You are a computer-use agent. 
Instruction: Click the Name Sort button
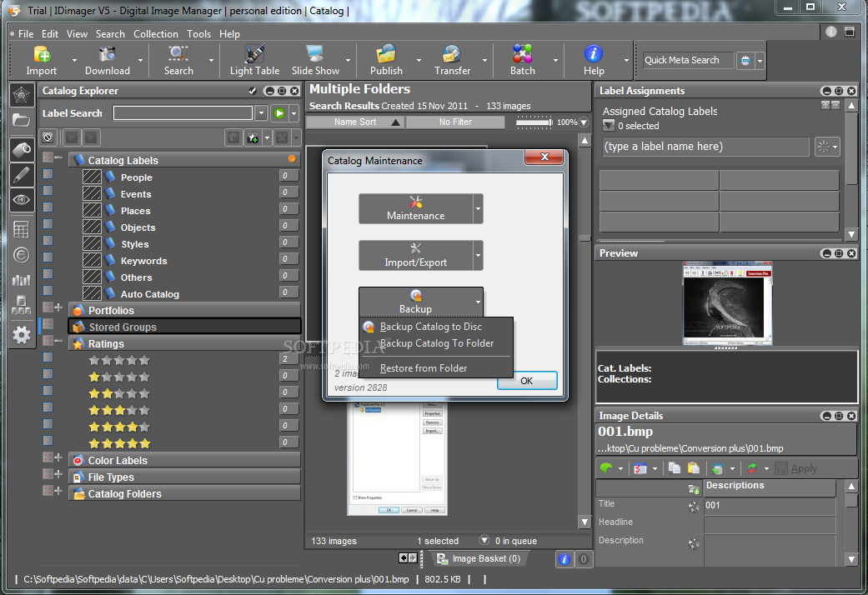[x=355, y=122]
